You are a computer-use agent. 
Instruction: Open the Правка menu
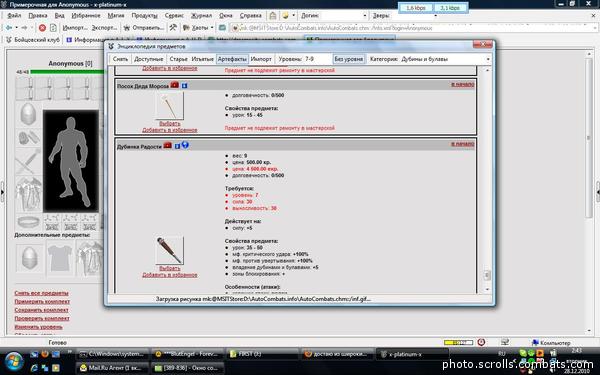38,16
